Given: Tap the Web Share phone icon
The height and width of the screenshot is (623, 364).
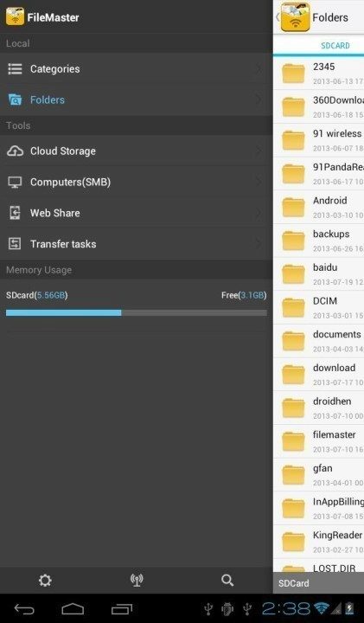Looking at the screenshot, I should coord(15,213).
